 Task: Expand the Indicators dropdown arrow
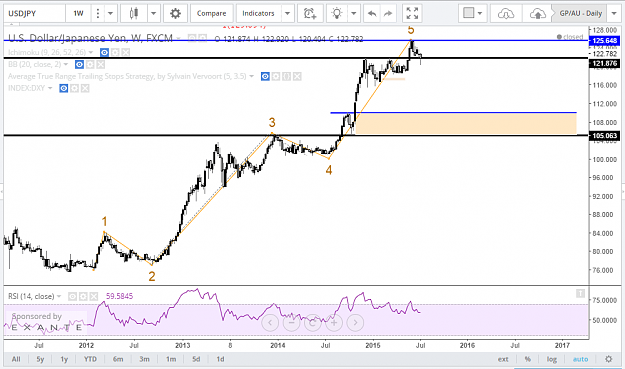[x=287, y=14]
